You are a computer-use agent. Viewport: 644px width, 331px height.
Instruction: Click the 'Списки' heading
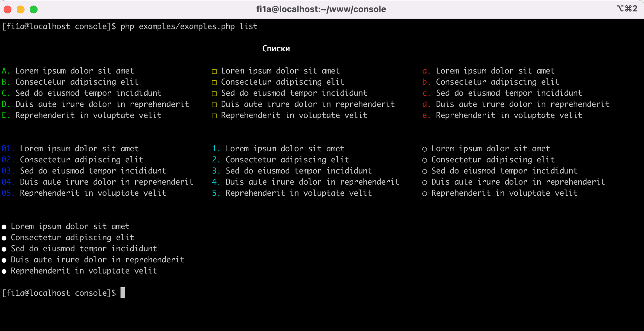[x=276, y=49]
